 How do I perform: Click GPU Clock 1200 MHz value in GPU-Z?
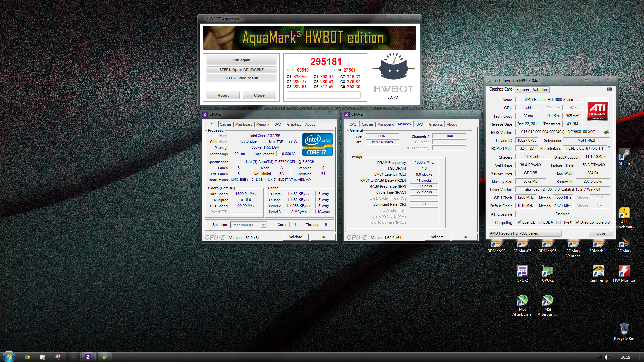pyautogui.click(x=525, y=197)
